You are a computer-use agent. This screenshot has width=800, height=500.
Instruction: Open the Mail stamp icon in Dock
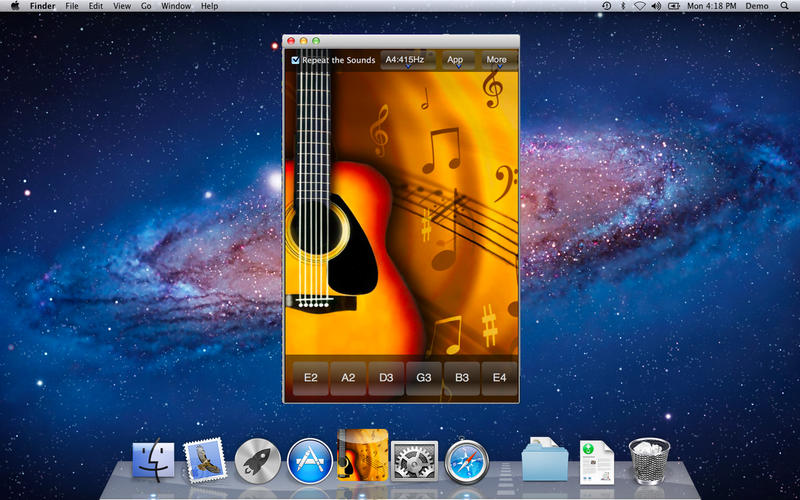coord(205,461)
